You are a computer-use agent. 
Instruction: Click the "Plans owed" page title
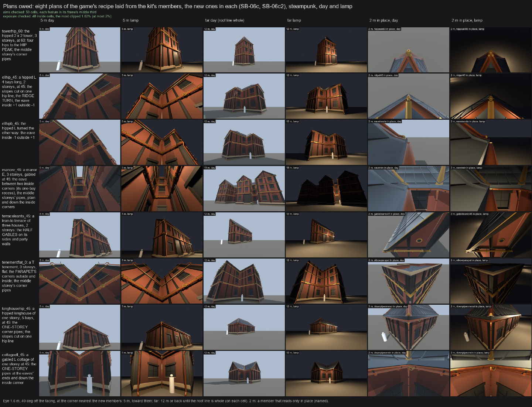click(x=178, y=6)
